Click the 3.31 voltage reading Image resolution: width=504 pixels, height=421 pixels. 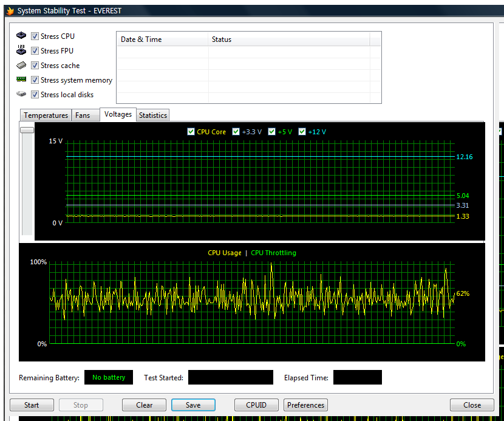(463, 205)
